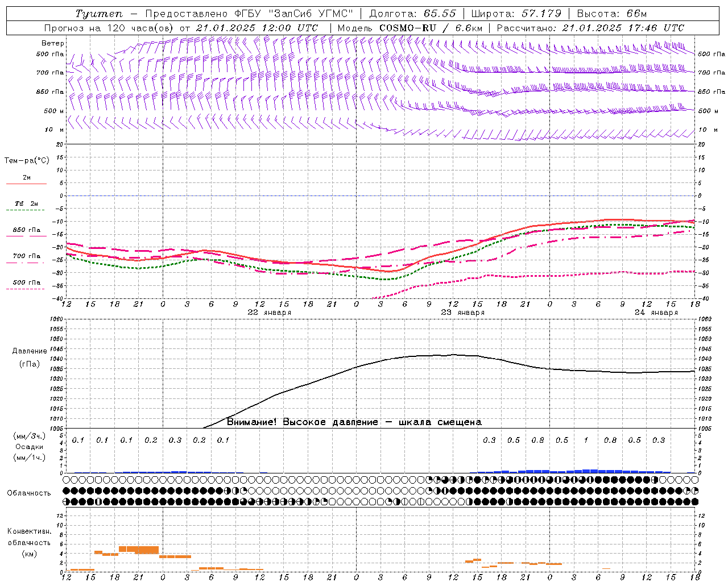
Task: Click the 'Ветер' wind panel label
Action: click(x=52, y=43)
